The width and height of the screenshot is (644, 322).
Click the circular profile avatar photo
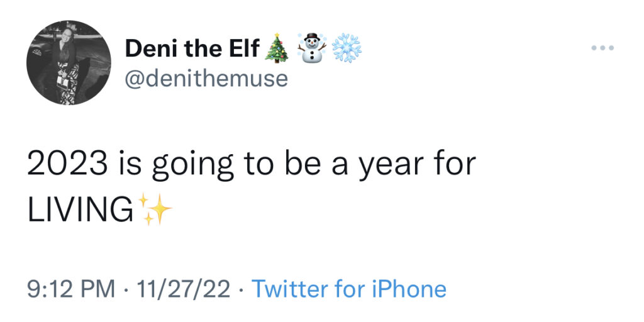pyautogui.click(x=69, y=62)
